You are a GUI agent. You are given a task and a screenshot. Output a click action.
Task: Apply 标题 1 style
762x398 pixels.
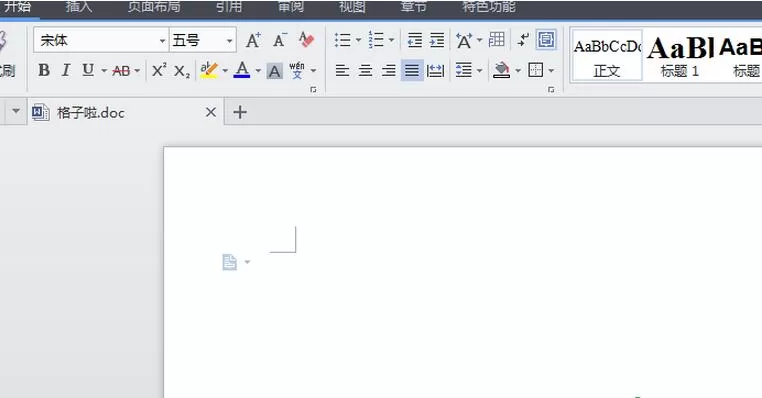tap(679, 56)
